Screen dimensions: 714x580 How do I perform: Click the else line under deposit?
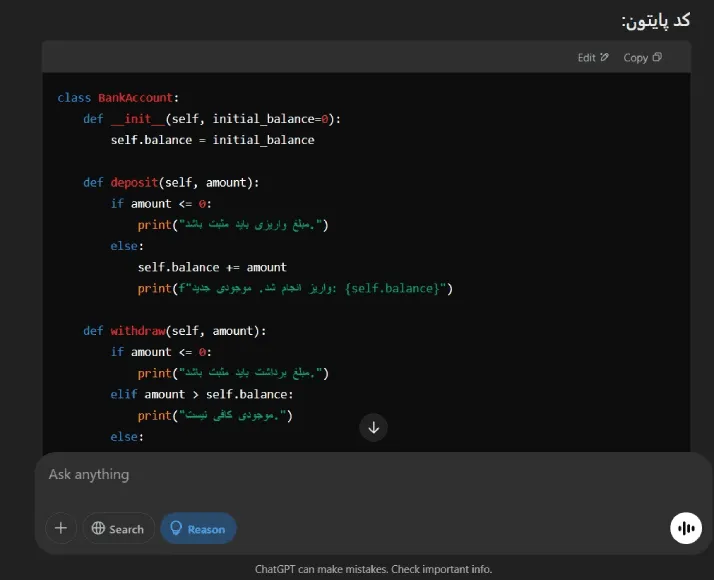[x=127, y=246]
